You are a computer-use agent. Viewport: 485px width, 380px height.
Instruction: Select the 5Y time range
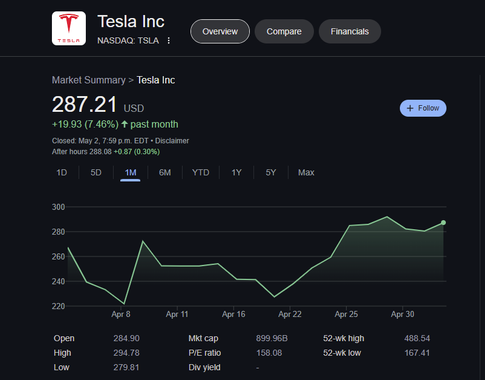pos(271,173)
